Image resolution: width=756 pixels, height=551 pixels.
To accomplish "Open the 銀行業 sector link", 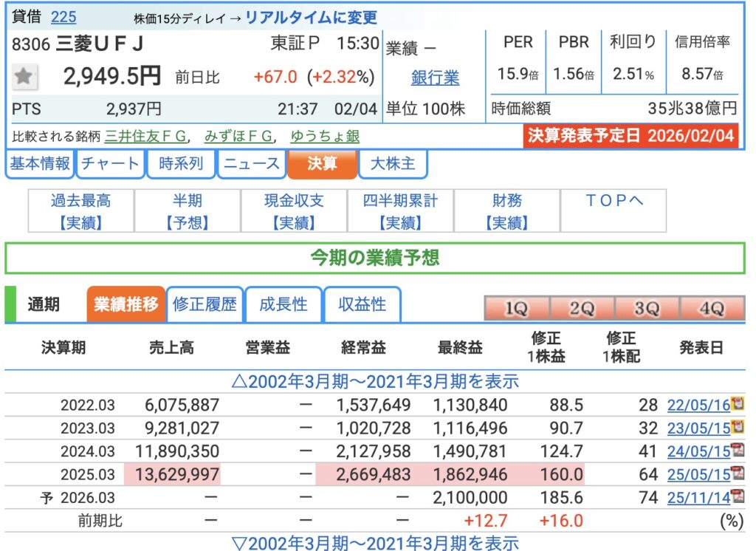I will pos(435,78).
